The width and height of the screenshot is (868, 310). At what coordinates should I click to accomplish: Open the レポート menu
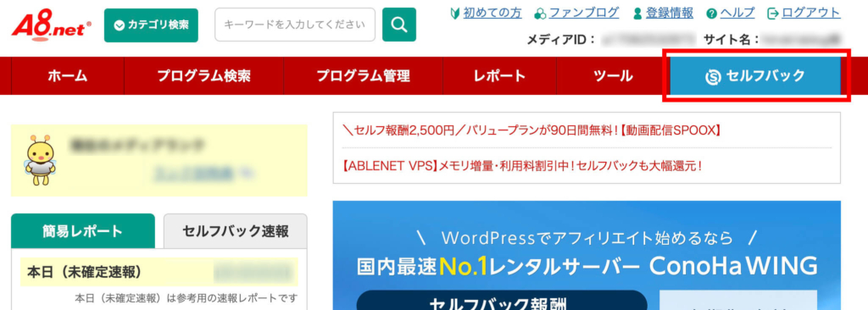[499, 76]
